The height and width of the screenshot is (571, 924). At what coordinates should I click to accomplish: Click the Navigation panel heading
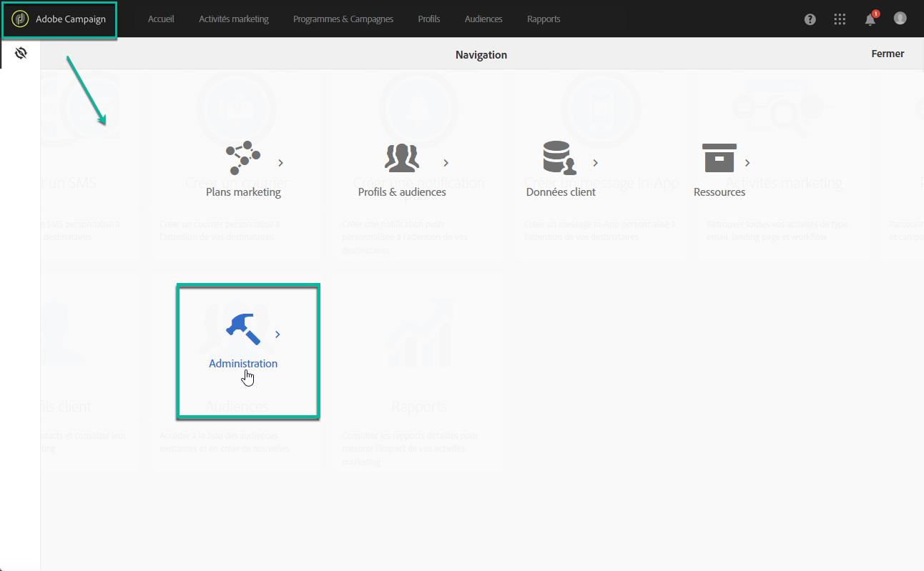pyautogui.click(x=481, y=55)
